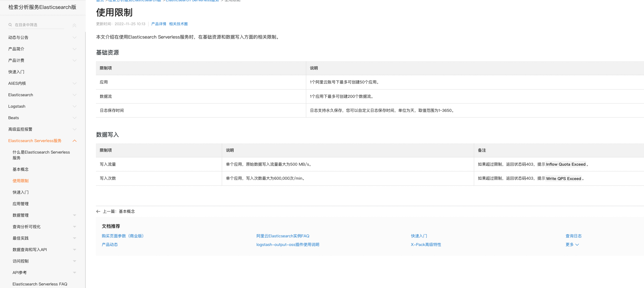
Task: Expand 查询分析可视化 submenu triangle
Action: 75,227
